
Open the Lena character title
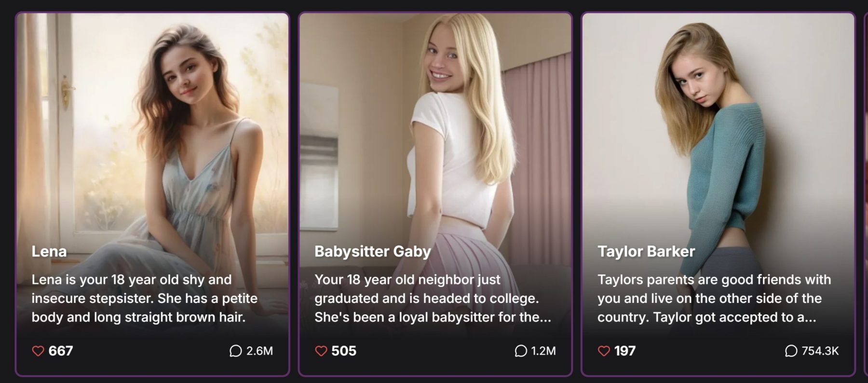49,251
